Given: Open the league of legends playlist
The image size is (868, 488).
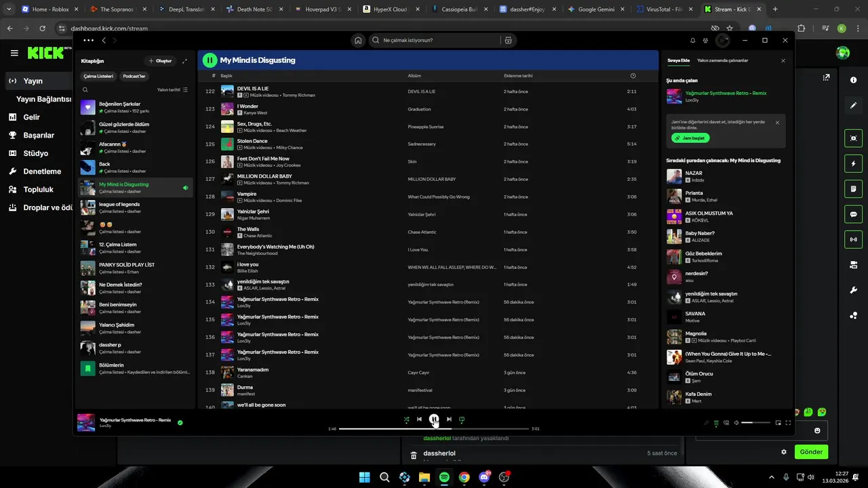Looking at the screenshot, I should point(136,207).
